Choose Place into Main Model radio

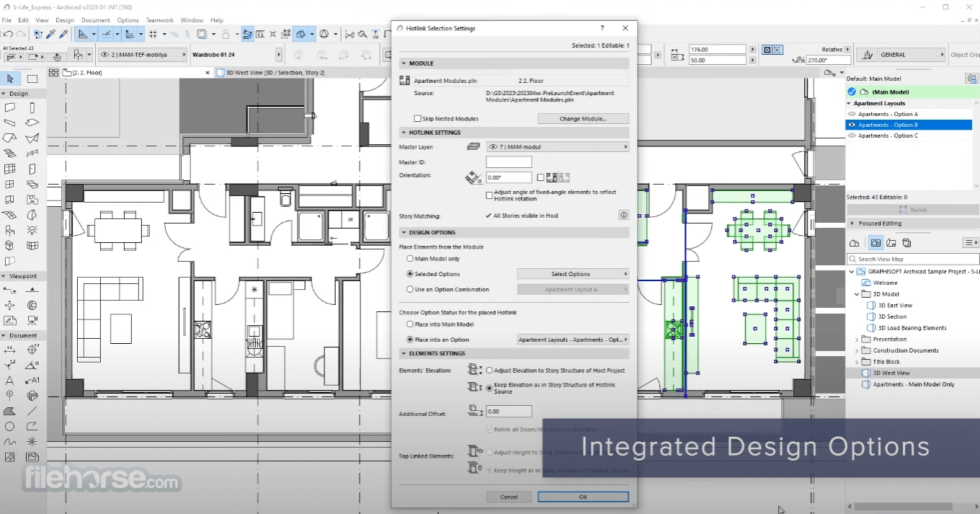point(410,324)
